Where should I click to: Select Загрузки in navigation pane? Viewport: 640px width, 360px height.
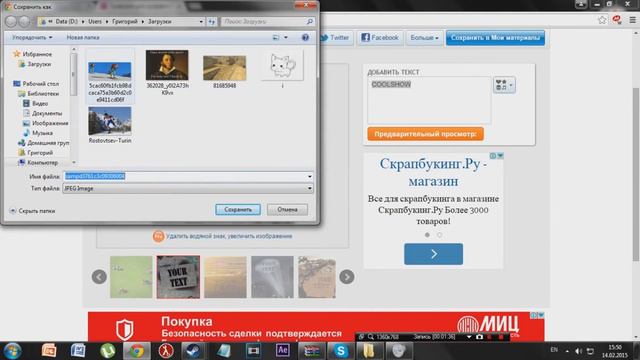click(x=35, y=64)
